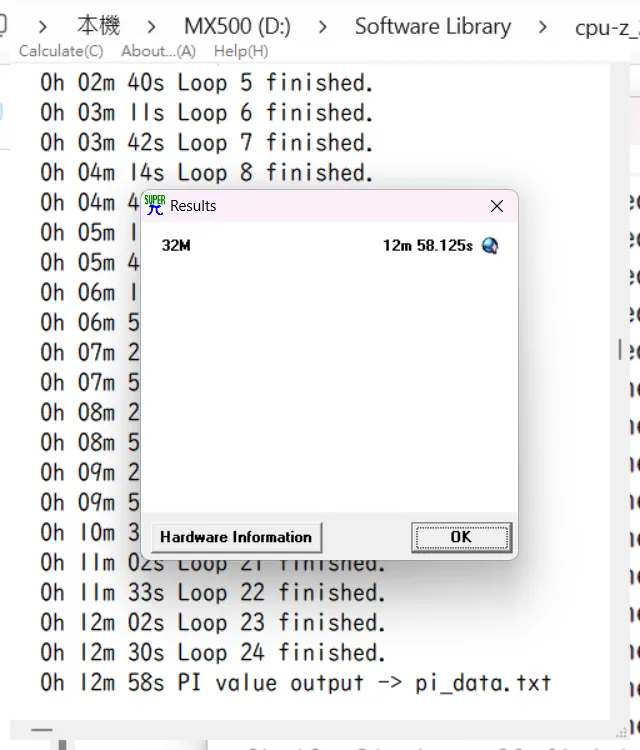
Task: Select the 12m 58.125s result time
Action: pos(428,246)
